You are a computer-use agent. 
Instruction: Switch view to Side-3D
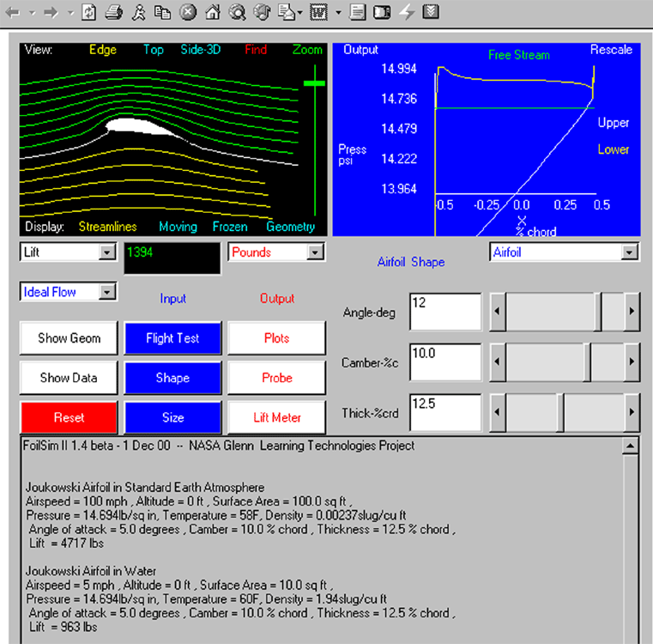[x=200, y=50]
